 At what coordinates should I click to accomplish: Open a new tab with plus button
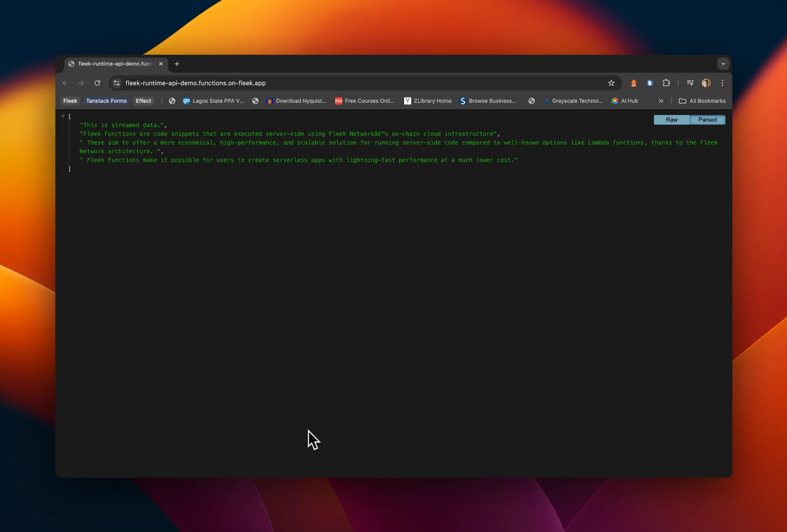[x=177, y=64]
